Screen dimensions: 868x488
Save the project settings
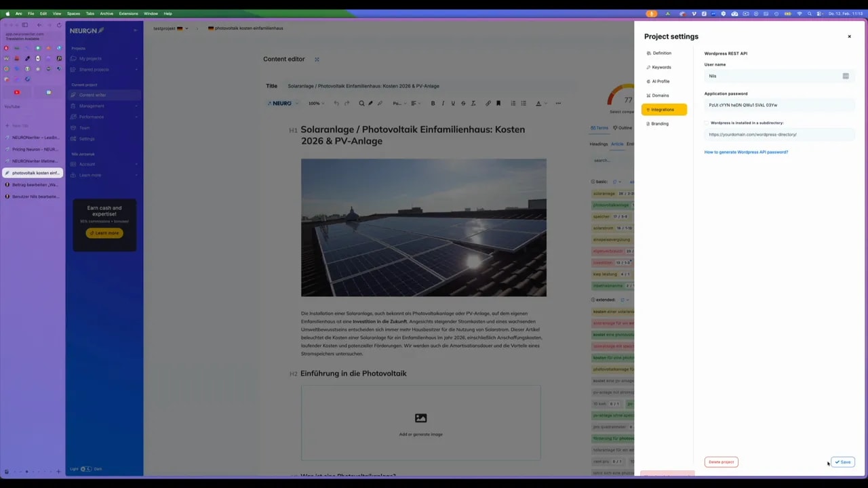pyautogui.click(x=843, y=462)
